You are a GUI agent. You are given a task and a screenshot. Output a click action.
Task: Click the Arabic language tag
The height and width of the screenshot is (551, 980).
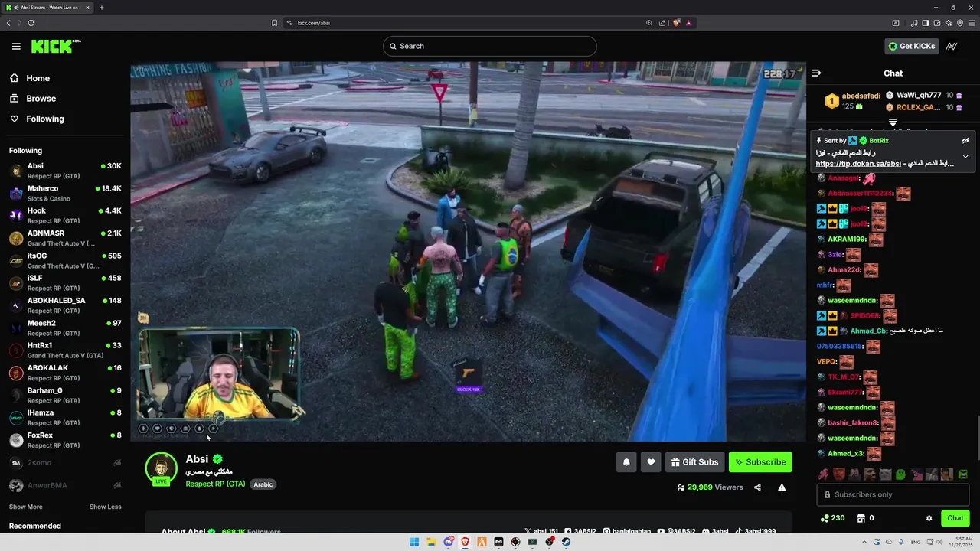[x=263, y=484]
